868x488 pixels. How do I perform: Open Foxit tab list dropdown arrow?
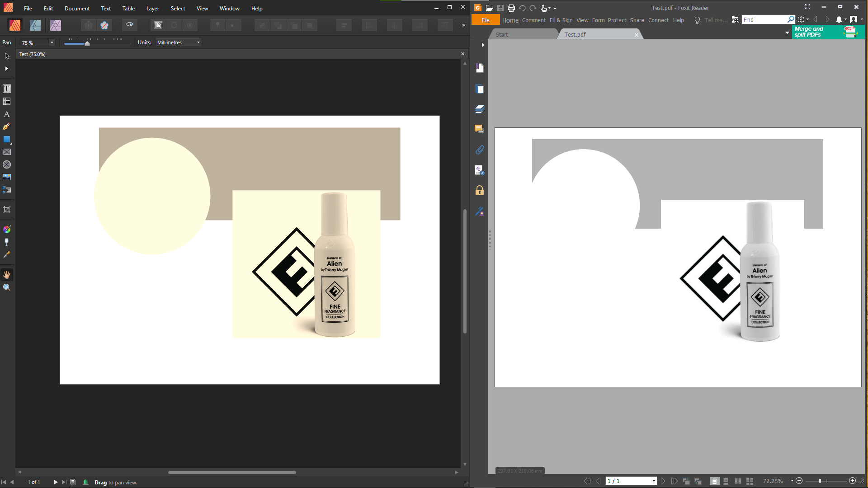point(787,33)
